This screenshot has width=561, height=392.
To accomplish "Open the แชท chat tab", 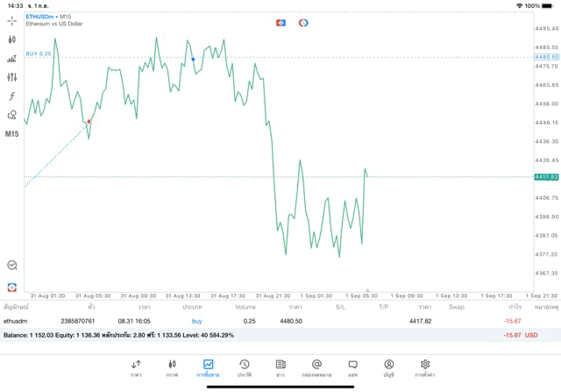I will [x=352, y=367].
